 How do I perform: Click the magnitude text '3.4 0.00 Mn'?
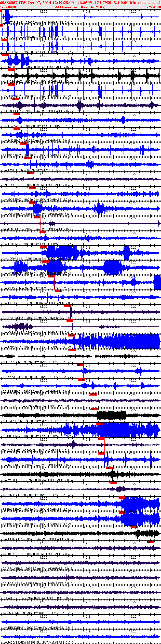(x=125, y=2)
